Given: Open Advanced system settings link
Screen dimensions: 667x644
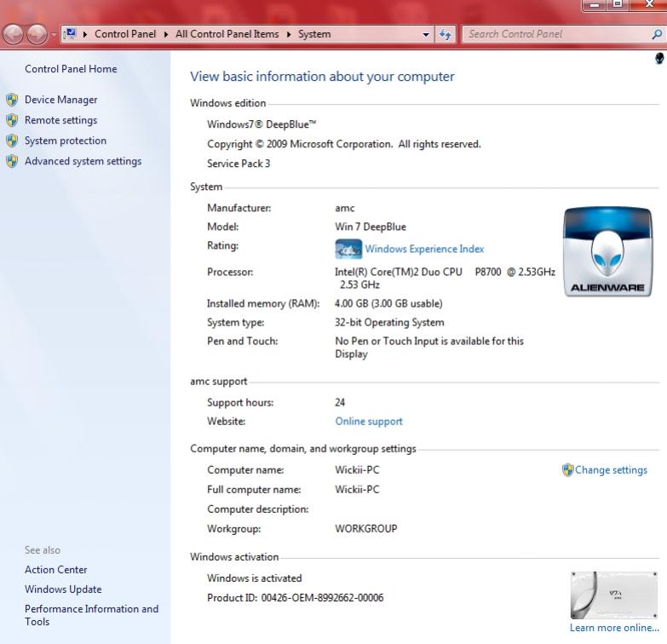Looking at the screenshot, I should tap(83, 161).
